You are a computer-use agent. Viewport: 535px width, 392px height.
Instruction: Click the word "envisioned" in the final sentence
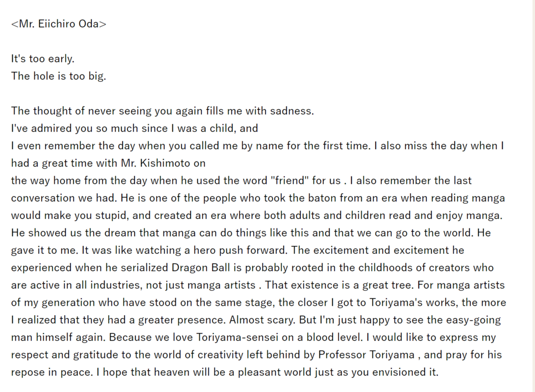click(x=399, y=372)
